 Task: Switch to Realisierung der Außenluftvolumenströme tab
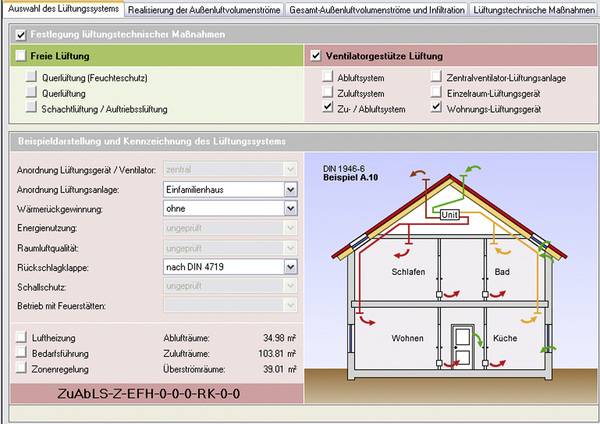point(203,9)
